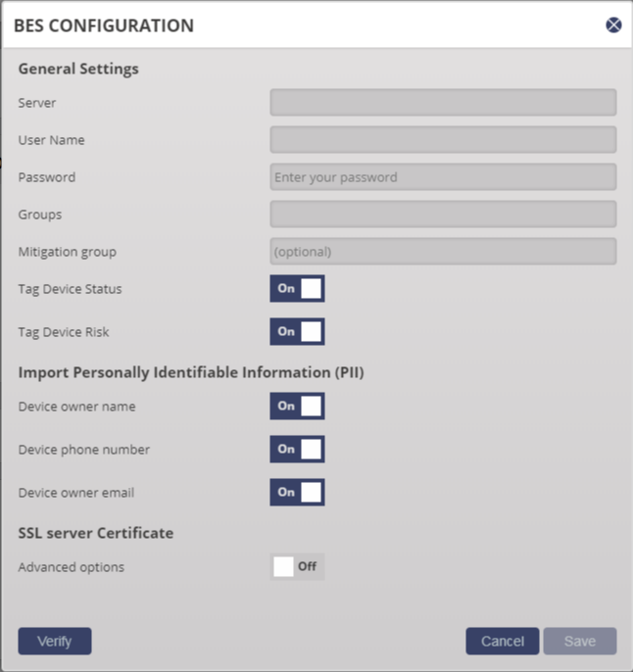The image size is (633, 672).
Task: Enable SSL Advanced options toggle
Action: [x=297, y=566]
